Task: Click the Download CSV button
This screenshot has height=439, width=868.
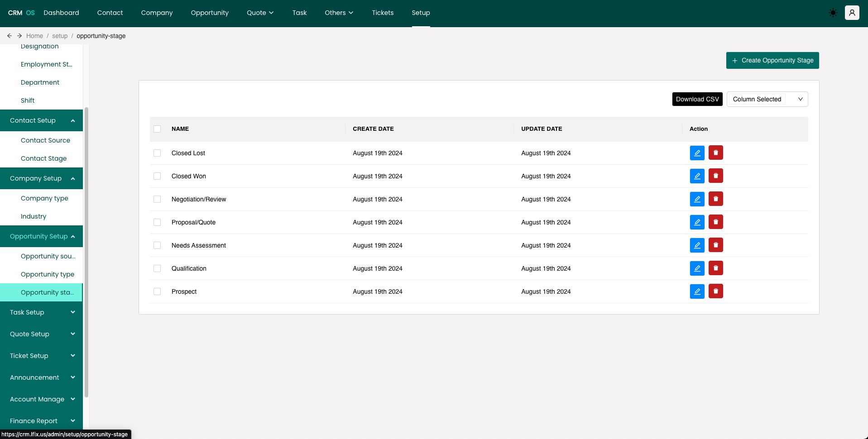Action: pos(697,99)
